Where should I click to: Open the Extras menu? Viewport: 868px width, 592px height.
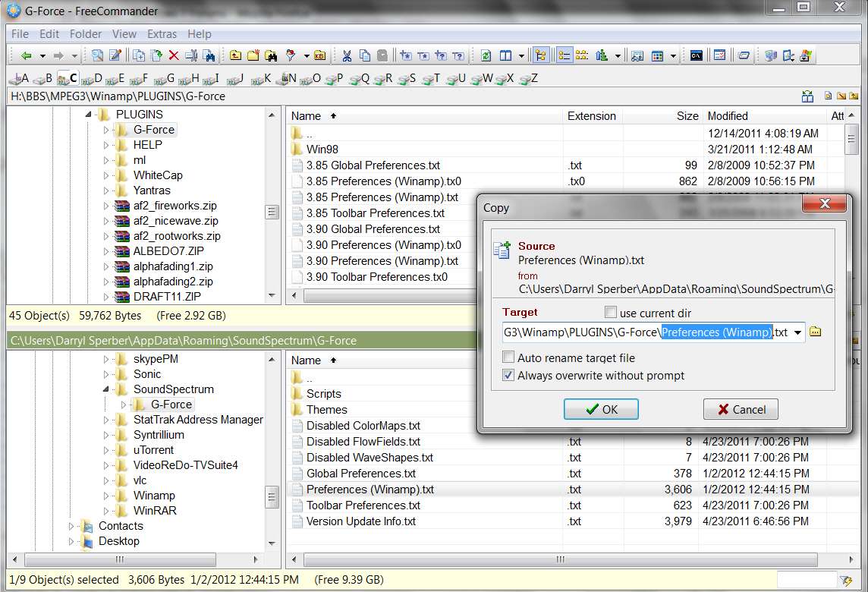(162, 34)
